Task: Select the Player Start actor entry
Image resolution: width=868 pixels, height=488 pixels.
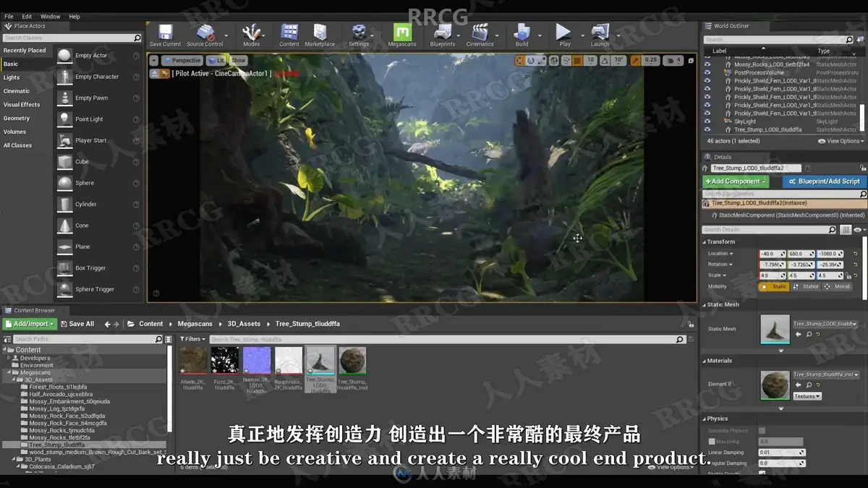Action: click(98, 140)
